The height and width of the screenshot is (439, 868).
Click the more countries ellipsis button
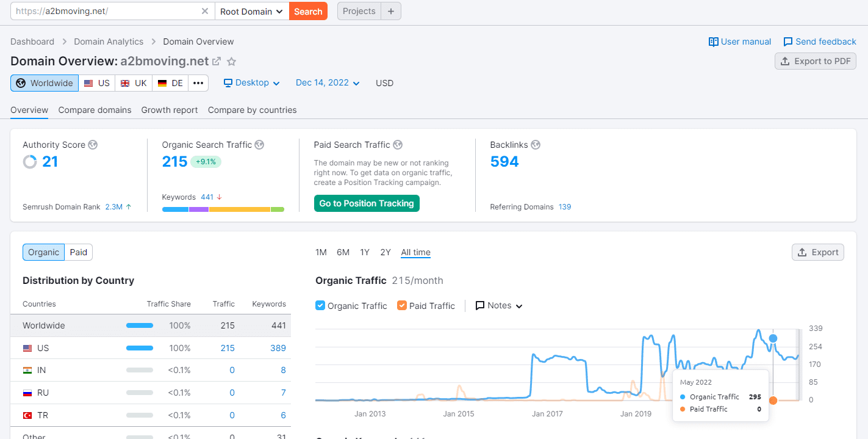198,83
